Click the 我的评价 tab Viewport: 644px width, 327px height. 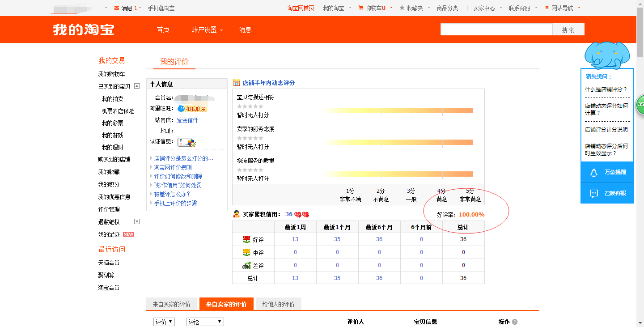click(x=174, y=62)
